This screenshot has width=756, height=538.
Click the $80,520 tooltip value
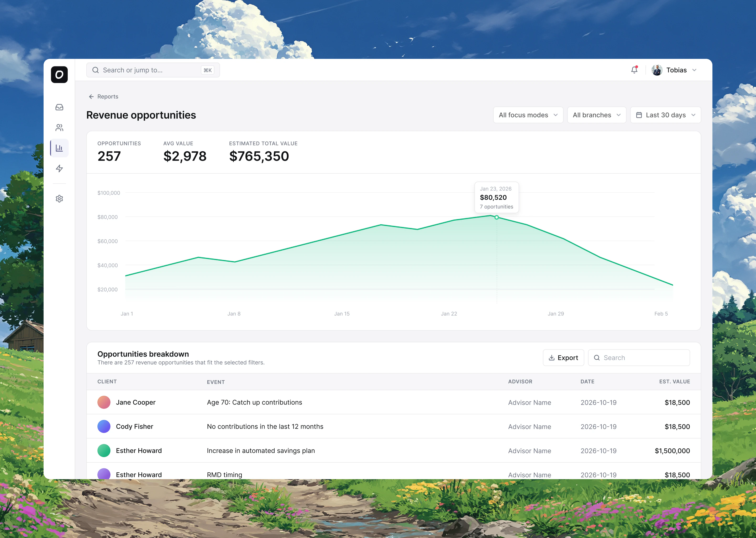493,198
